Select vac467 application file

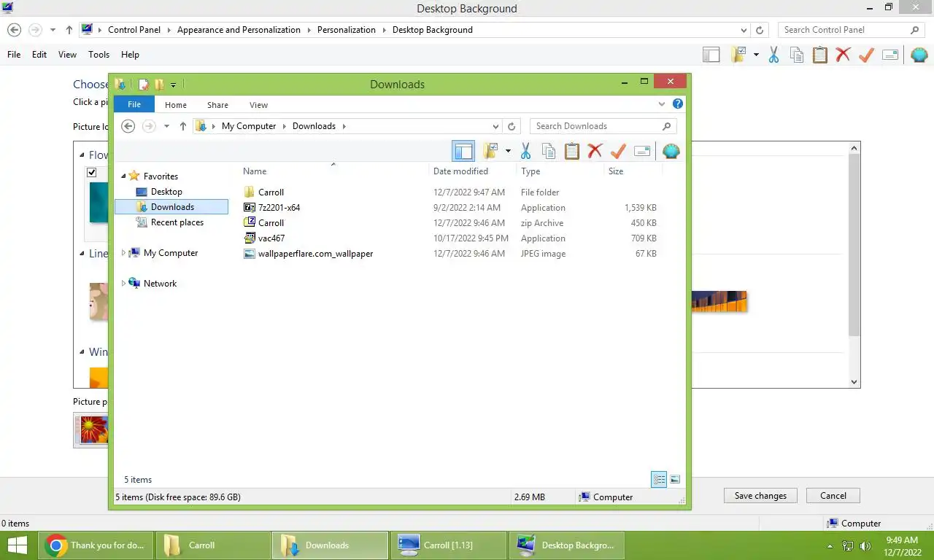(x=271, y=238)
